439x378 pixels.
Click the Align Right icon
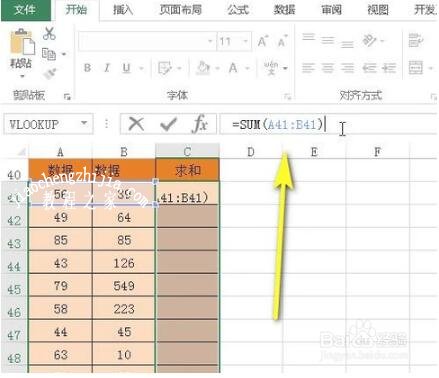tap(347, 68)
